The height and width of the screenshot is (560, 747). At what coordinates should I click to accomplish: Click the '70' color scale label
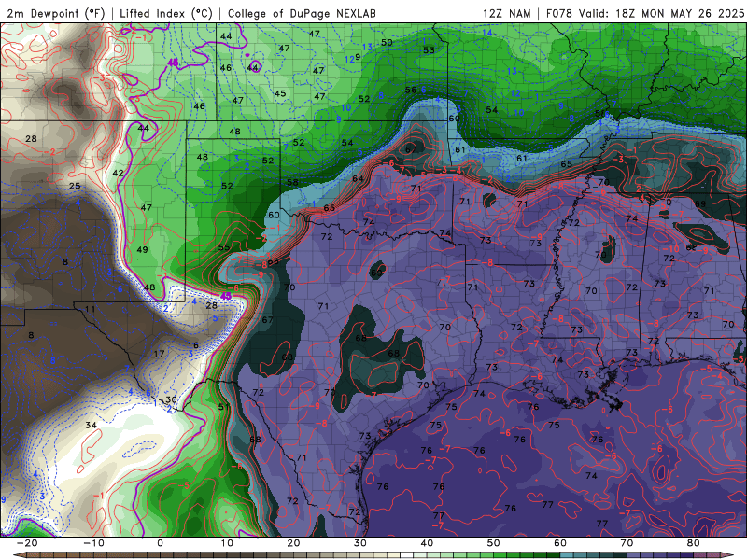[x=627, y=543]
